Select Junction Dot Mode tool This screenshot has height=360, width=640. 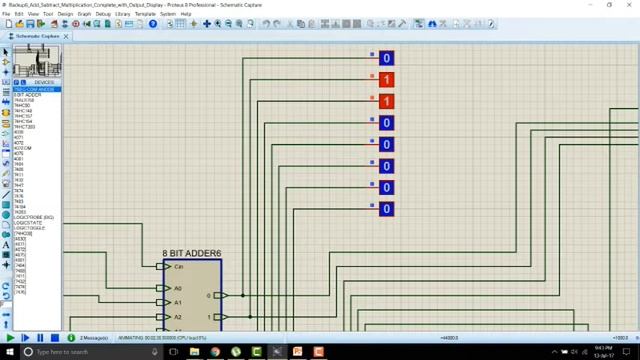pyautogui.click(x=6, y=72)
